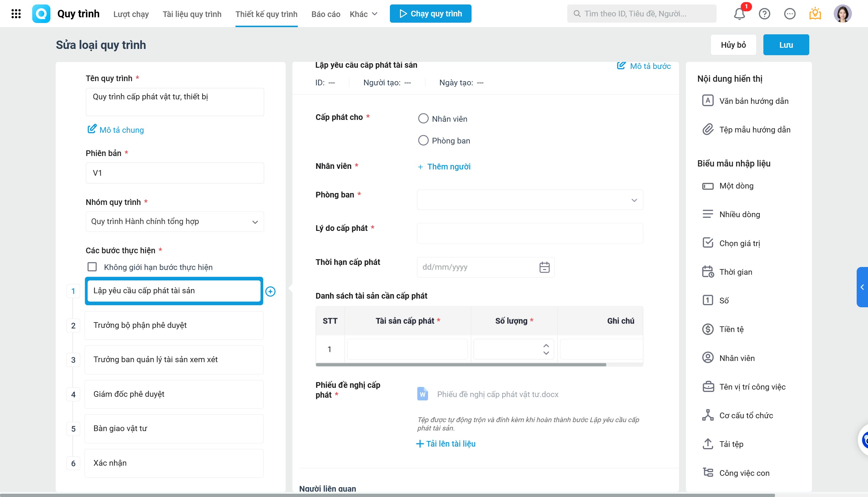Click the Tài sản cấp phát cell in row 1
Image resolution: width=868 pixels, height=497 pixels.
coord(407,349)
